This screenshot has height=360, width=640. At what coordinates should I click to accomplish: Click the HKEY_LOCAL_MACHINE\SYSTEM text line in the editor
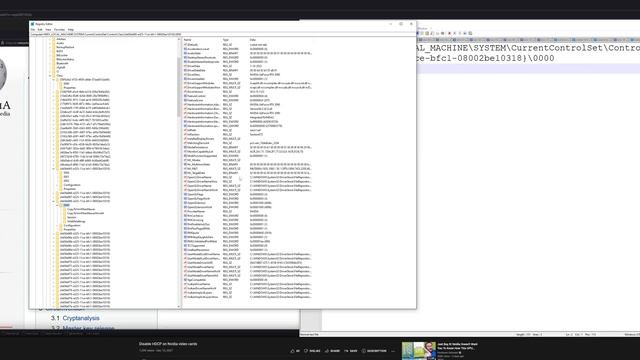click(x=528, y=48)
